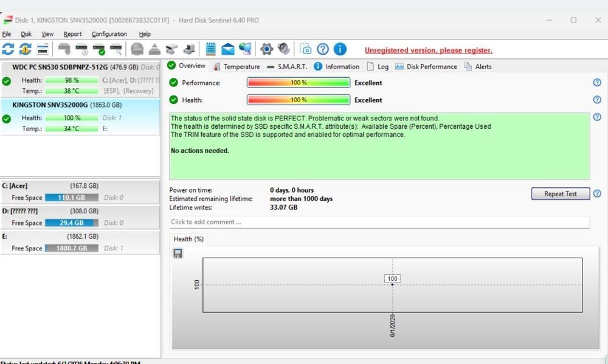The image size is (608, 364).
Task: Open the Help menu
Action: pyautogui.click(x=145, y=34)
